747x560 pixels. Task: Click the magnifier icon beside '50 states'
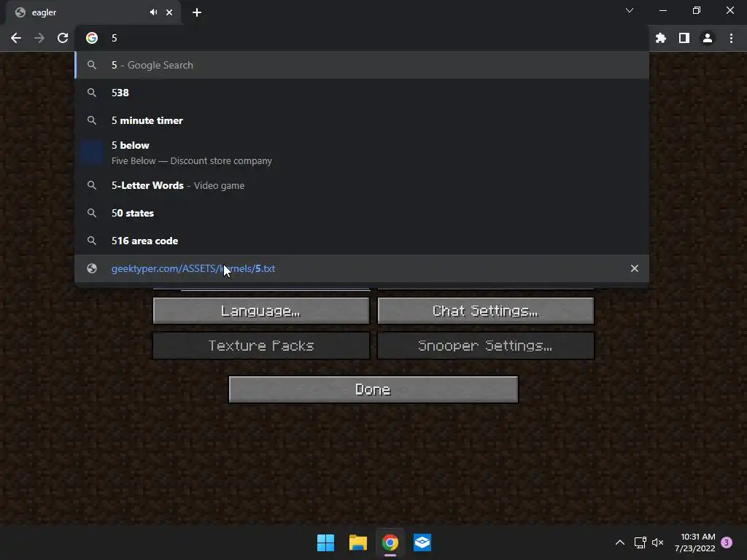click(92, 213)
